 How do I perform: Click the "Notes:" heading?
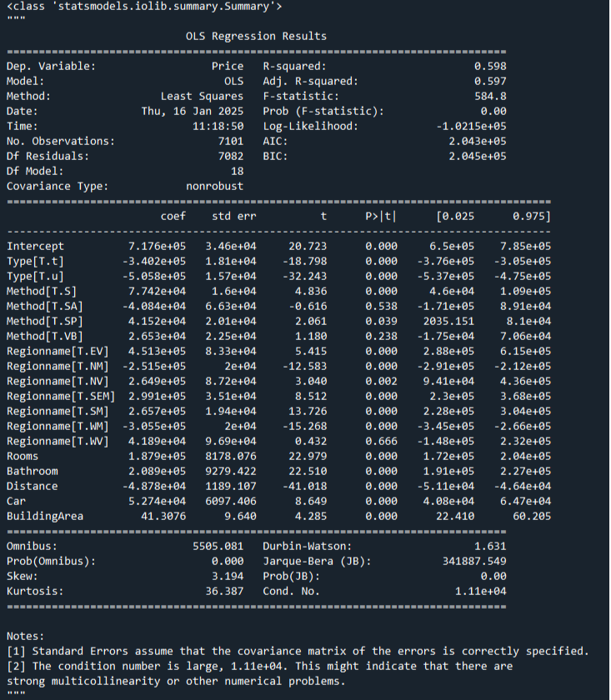26,636
